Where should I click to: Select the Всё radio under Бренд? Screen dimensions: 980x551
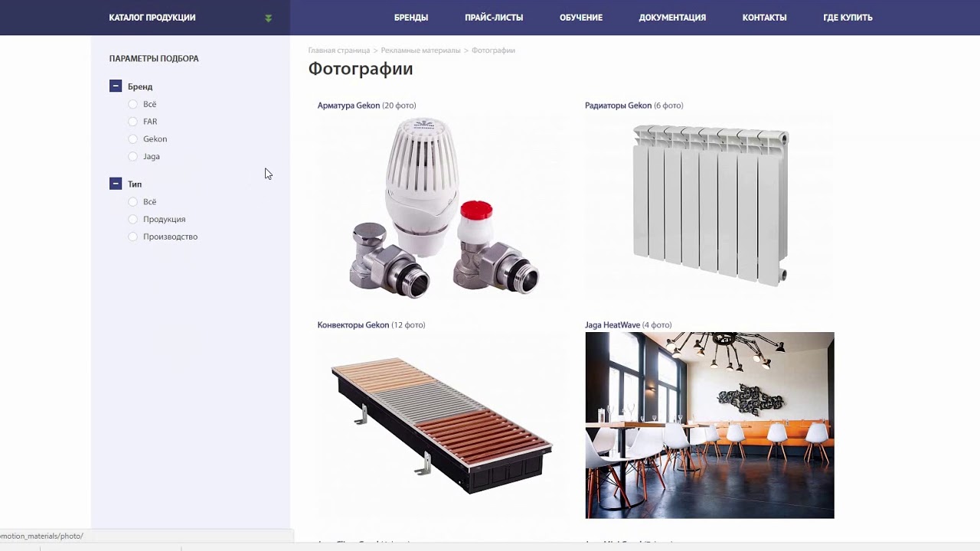133,104
